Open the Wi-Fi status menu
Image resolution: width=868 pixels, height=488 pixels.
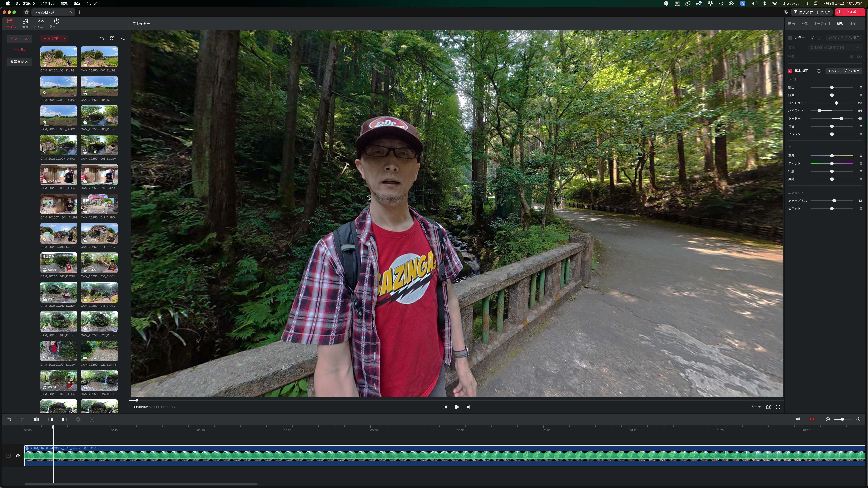click(x=775, y=3)
